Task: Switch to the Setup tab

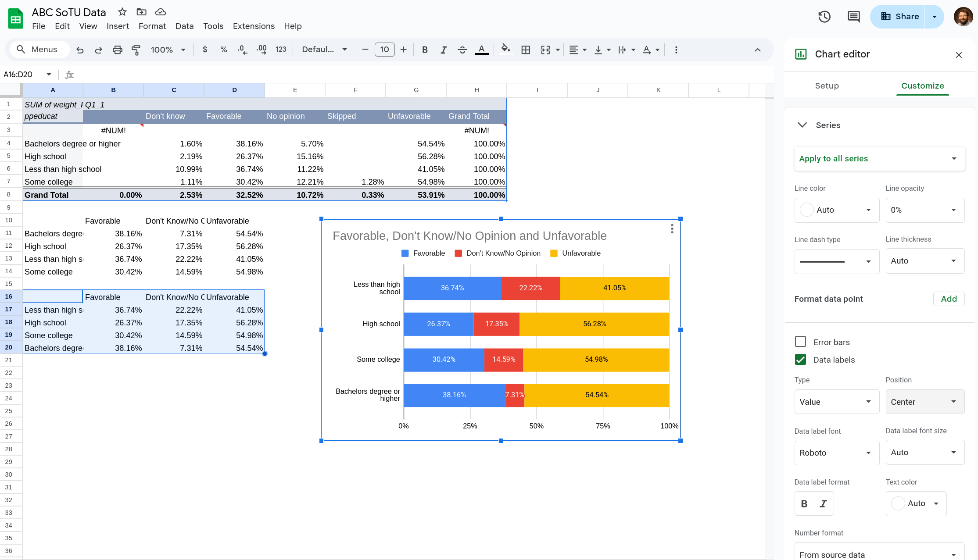Action: (827, 86)
